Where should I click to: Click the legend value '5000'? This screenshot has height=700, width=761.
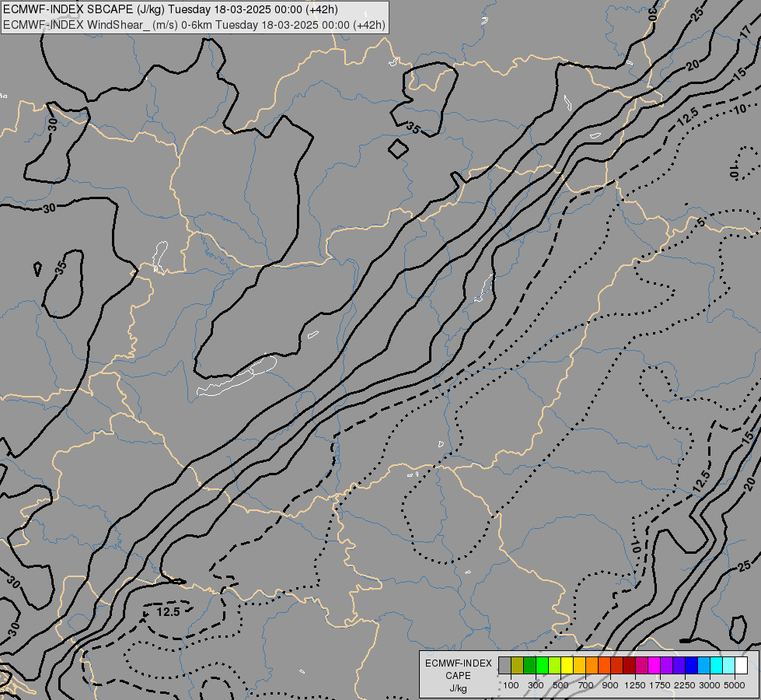pyautogui.click(x=735, y=685)
